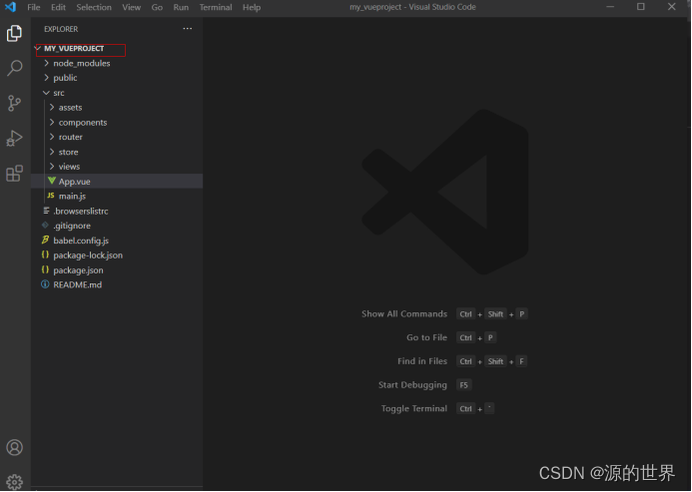Click the views folder name
Viewport: 692px width, 492px height.
point(69,166)
